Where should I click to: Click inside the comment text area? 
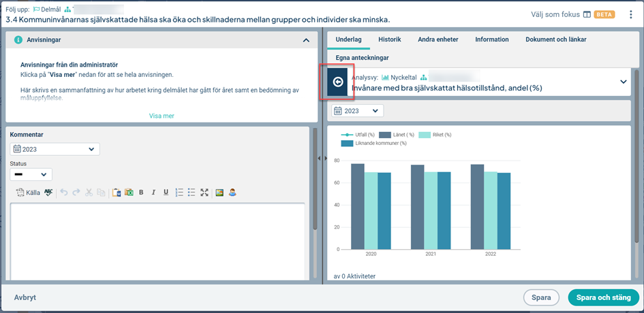[x=157, y=242]
